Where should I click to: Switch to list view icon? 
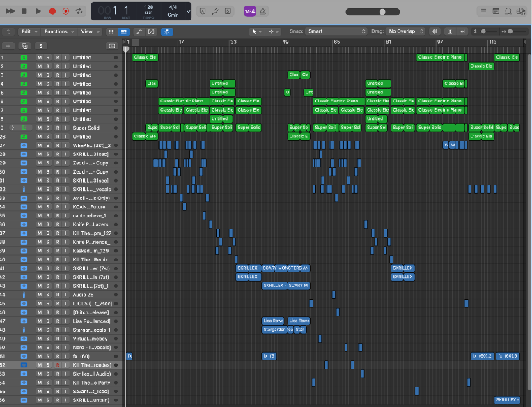pyautogui.click(x=124, y=31)
